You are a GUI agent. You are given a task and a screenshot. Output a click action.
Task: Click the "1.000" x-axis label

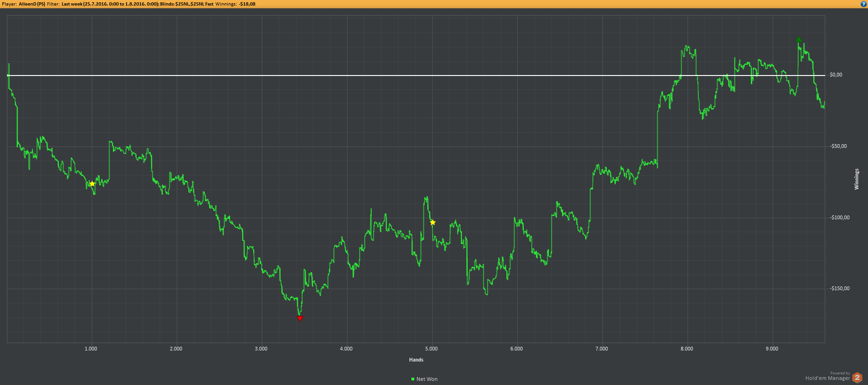91,349
